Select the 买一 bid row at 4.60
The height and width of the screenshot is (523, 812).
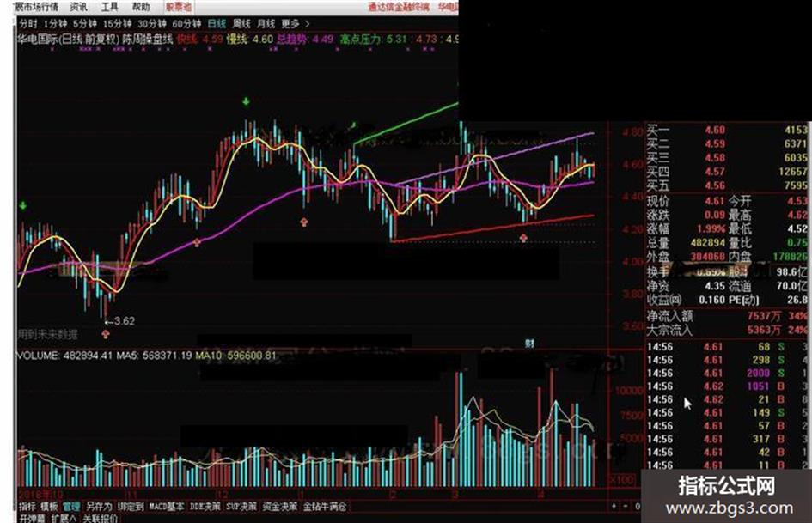(727, 130)
